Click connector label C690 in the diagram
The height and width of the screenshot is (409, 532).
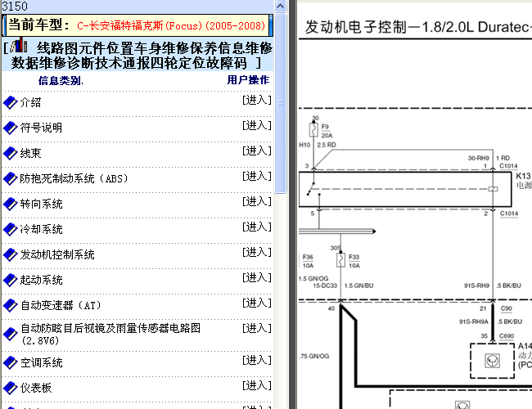(x=507, y=335)
